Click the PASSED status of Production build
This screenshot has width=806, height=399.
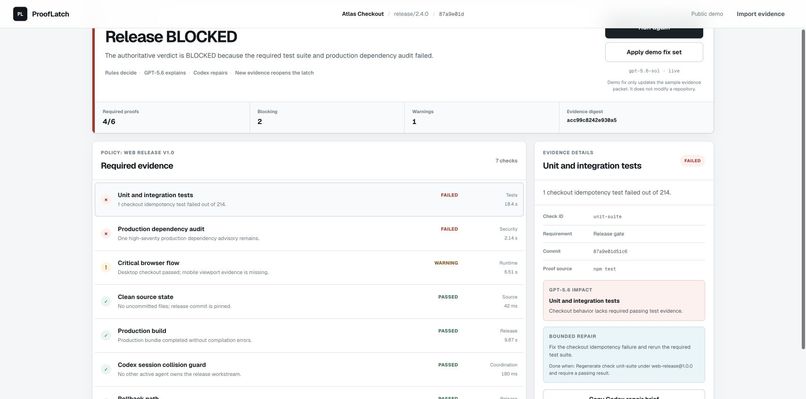(448, 331)
